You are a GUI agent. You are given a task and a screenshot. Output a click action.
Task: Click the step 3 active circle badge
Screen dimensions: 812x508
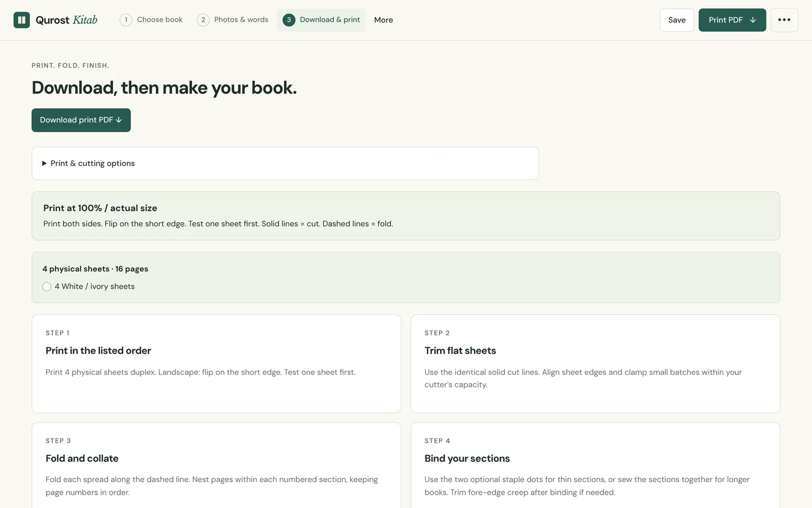tap(289, 20)
